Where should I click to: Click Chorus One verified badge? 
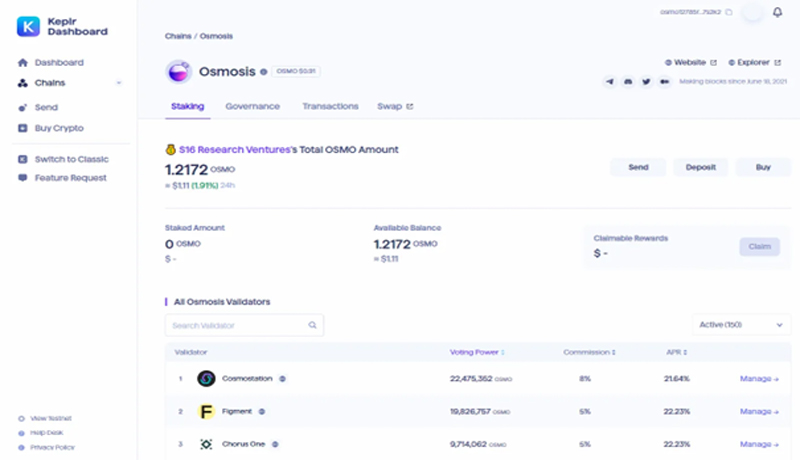(x=275, y=444)
